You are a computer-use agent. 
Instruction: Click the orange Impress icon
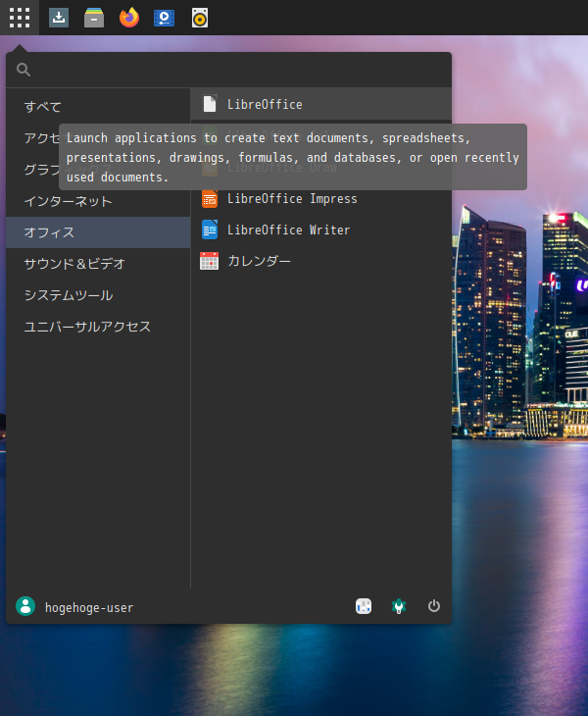tap(210, 199)
